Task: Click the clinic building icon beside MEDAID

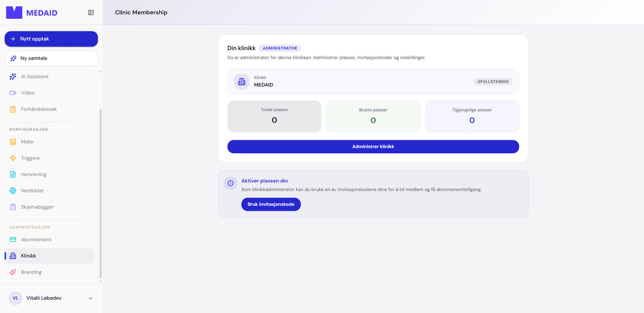Action: pyautogui.click(x=241, y=81)
